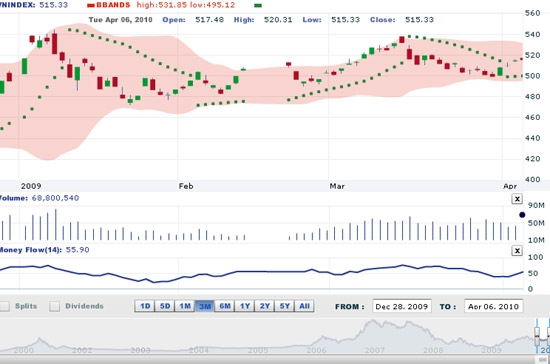Toggle the Splits checkbox
550x364 pixels.
5,306
